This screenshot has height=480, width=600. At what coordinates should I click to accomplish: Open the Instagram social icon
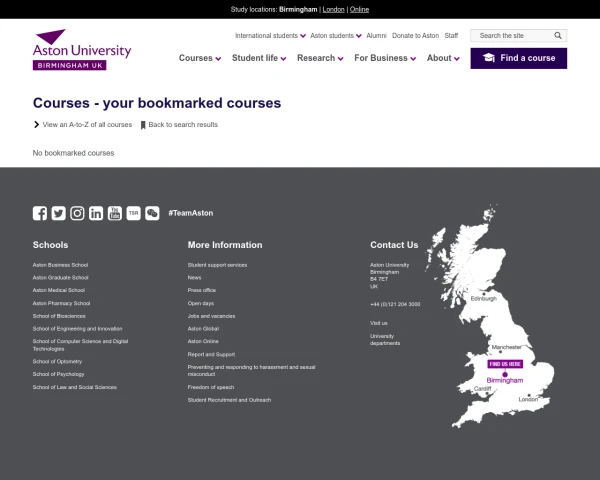click(x=77, y=213)
